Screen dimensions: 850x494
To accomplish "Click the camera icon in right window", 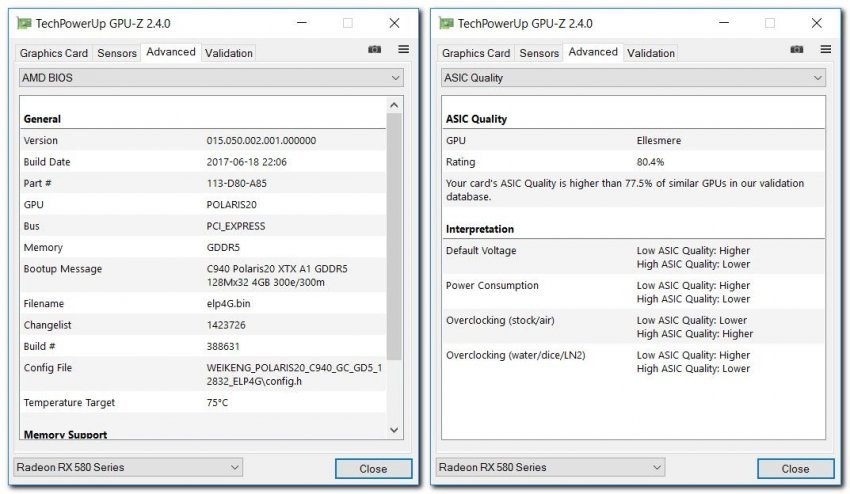I will point(796,49).
